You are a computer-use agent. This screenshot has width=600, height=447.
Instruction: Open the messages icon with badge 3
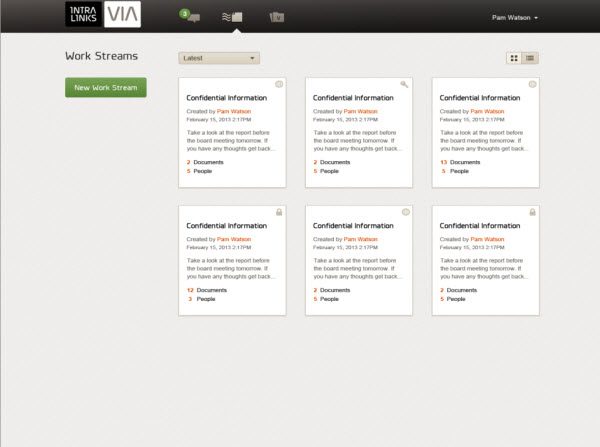[x=190, y=16]
